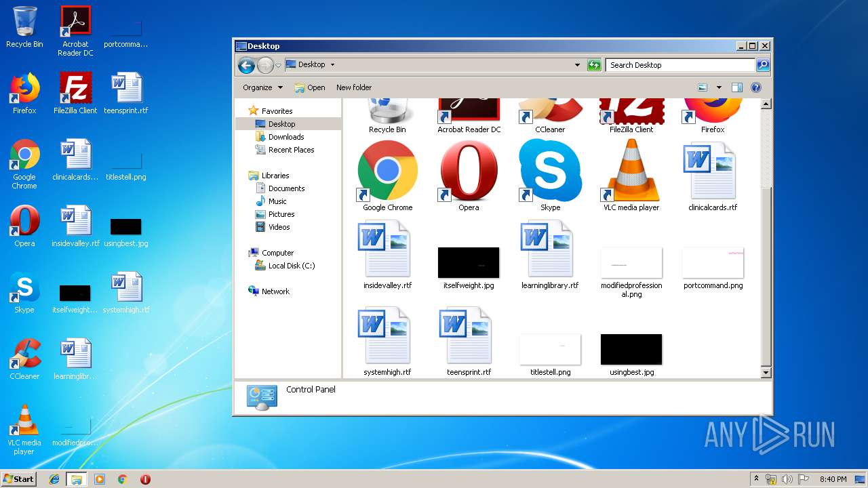Image resolution: width=868 pixels, height=488 pixels.
Task: Launch Skype desktop shortcut
Action: pyautogui.click(x=24, y=293)
